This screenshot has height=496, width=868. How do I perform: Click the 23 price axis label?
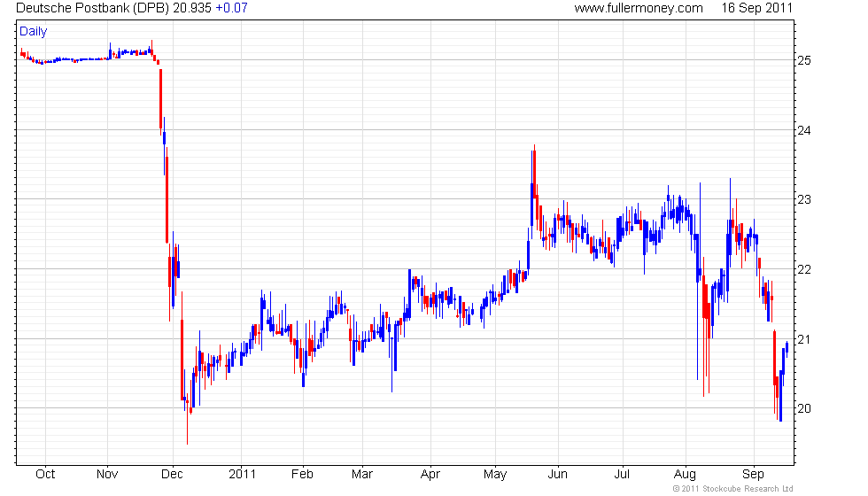pos(804,199)
